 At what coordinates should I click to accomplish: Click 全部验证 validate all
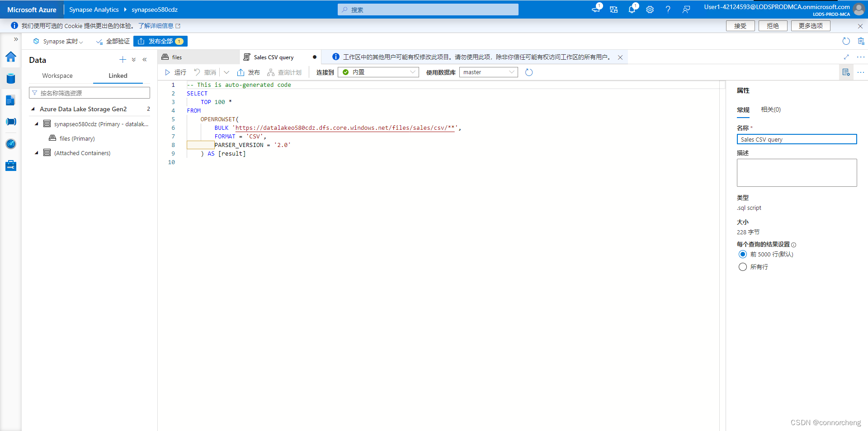point(113,41)
